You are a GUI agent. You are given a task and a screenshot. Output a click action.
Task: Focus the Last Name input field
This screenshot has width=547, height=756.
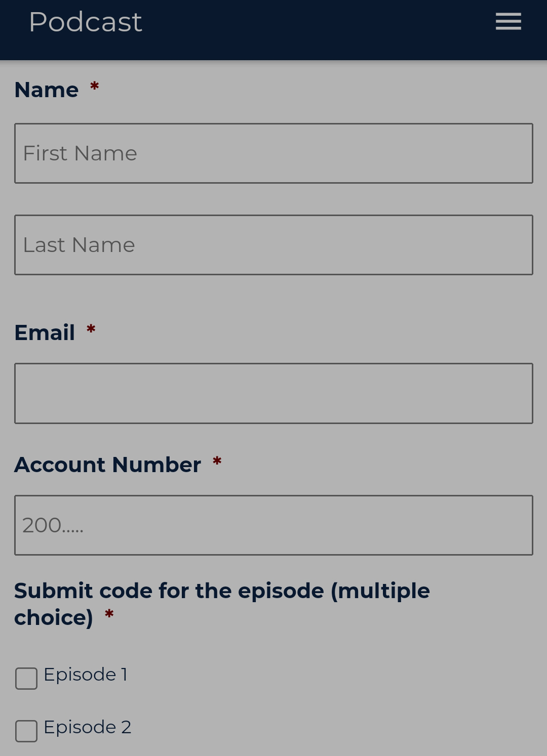(273, 245)
